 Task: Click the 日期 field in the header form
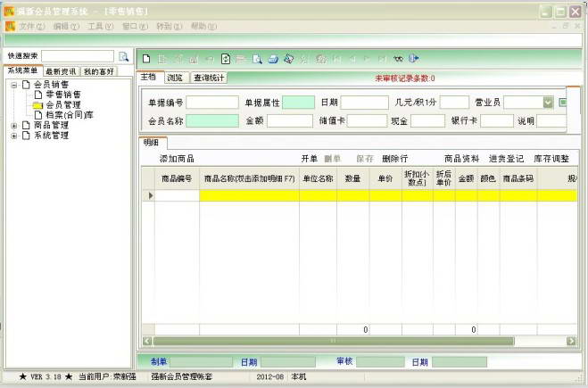pyautogui.click(x=365, y=103)
